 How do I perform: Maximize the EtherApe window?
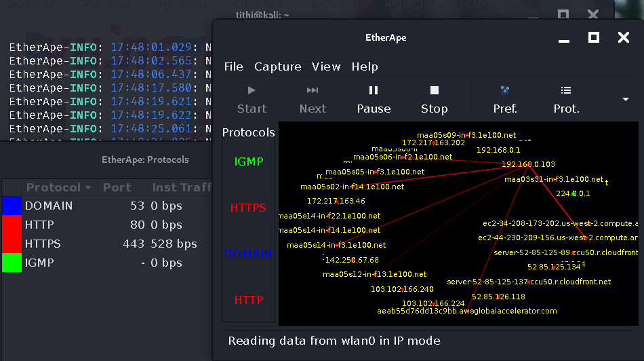593,37
